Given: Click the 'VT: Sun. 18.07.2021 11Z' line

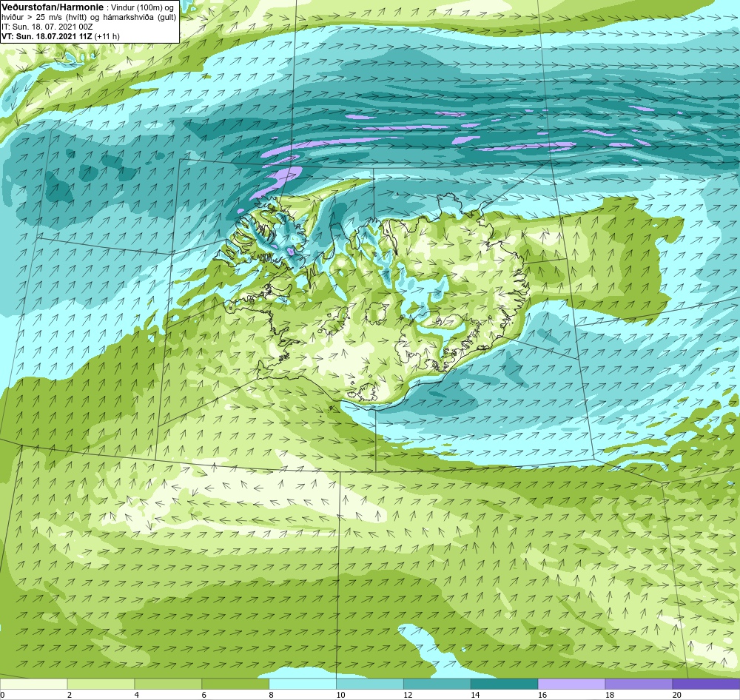Looking at the screenshot, I should [47, 36].
